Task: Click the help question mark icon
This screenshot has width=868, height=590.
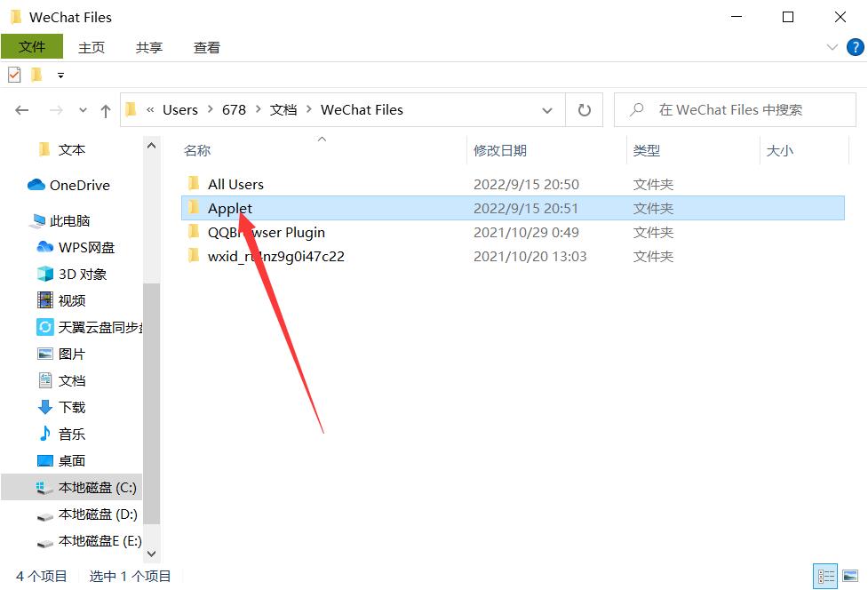Action: tap(855, 47)
